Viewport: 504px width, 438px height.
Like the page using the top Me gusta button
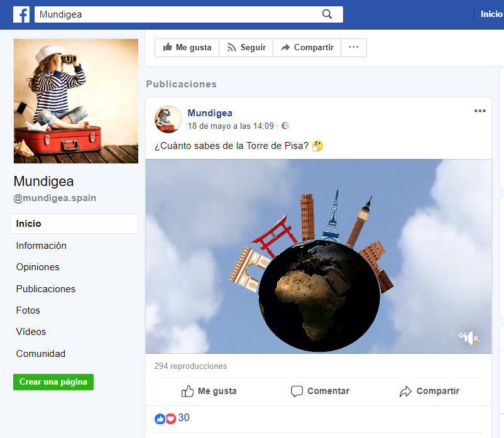point(187,48)
